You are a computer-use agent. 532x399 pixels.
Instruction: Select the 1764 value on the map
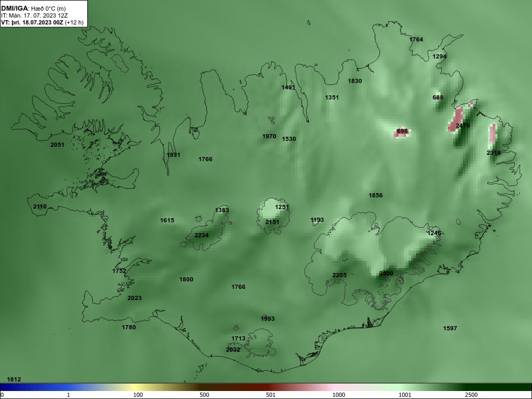(x=416, y=39)
